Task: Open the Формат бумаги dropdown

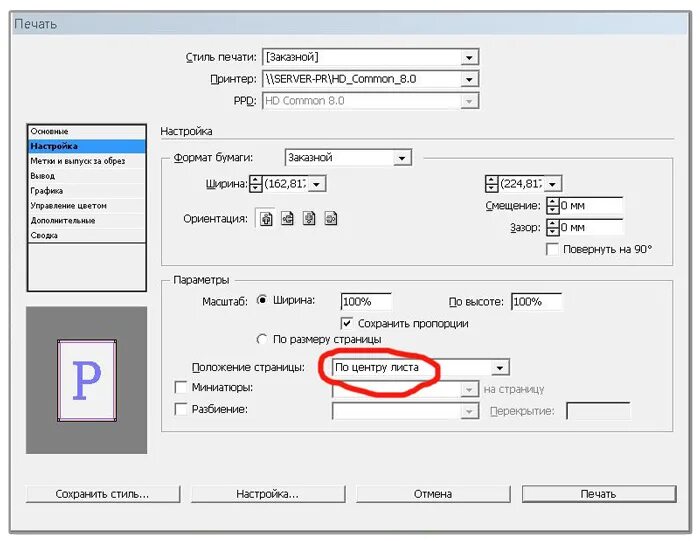Action: tap(402, 158)
